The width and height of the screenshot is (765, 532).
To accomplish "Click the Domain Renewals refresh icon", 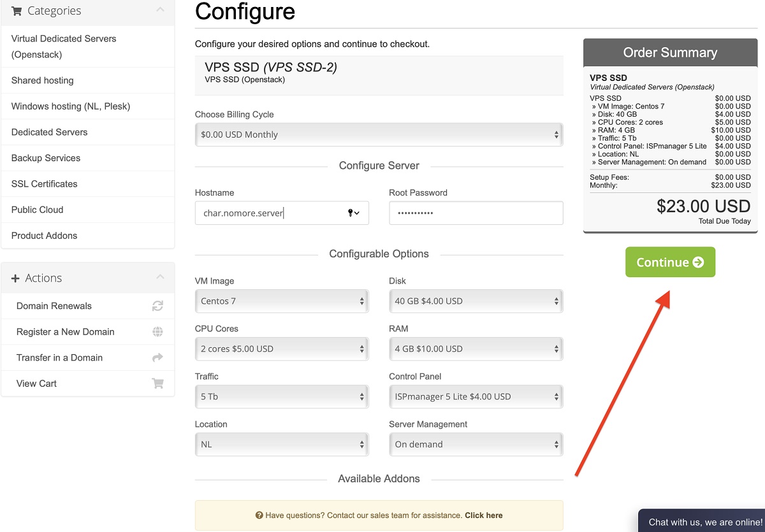I will (x=157, y=306).
